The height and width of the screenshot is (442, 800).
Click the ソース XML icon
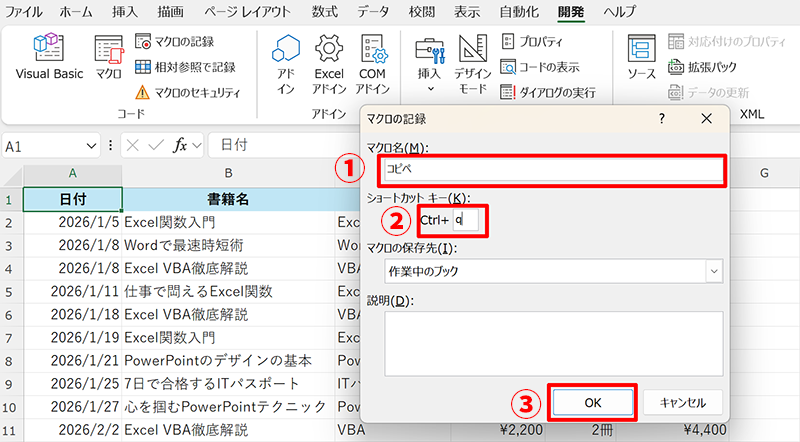point(641,58)
